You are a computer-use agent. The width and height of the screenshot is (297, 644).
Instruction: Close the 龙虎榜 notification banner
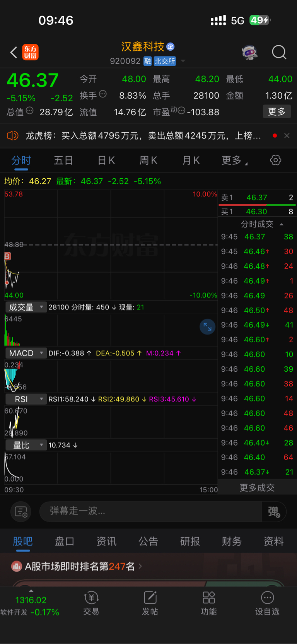point(287,136)
